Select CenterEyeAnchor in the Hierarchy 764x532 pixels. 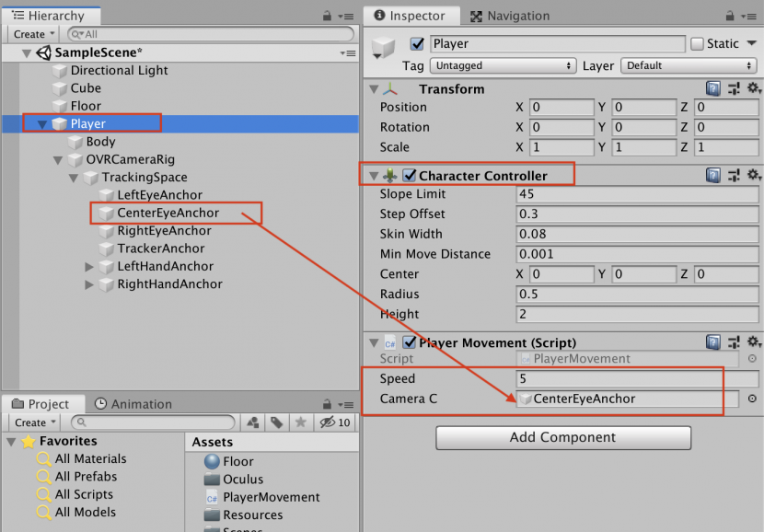[168, 213]
